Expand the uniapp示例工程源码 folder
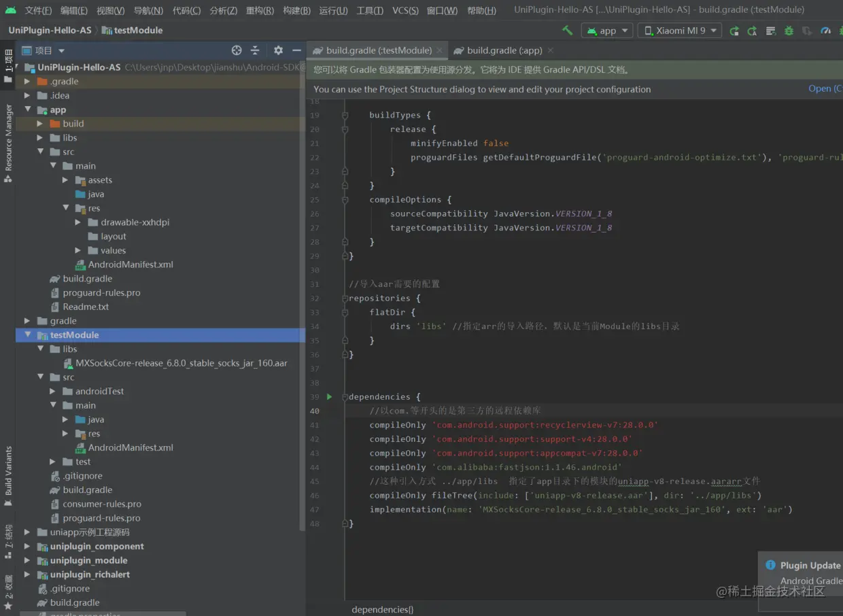Viewport: 843px width, 616px height. click(27, 532)
